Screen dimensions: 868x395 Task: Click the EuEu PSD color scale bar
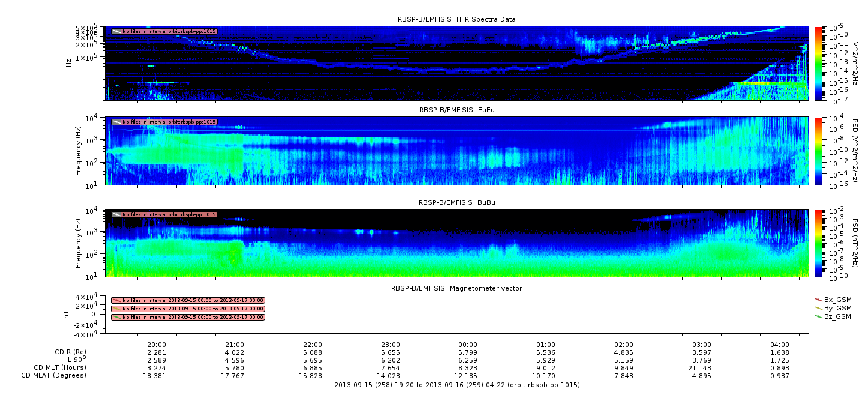(x=818, y=151)
